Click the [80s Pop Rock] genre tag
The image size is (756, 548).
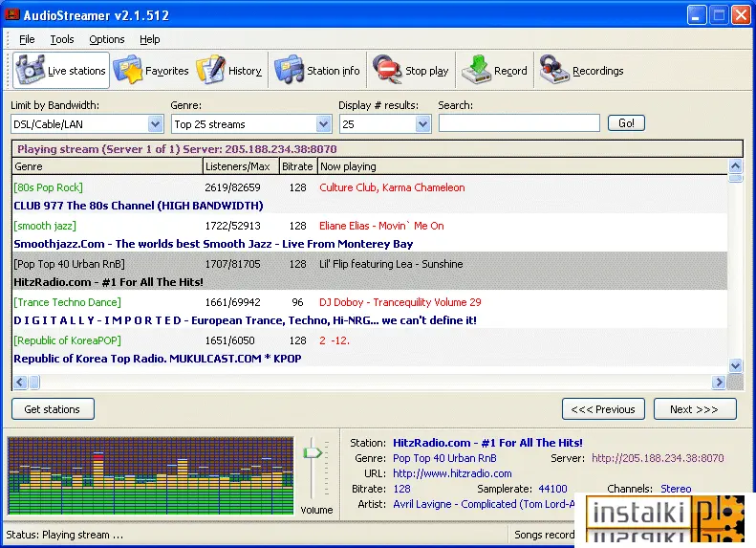click(48, 187)
